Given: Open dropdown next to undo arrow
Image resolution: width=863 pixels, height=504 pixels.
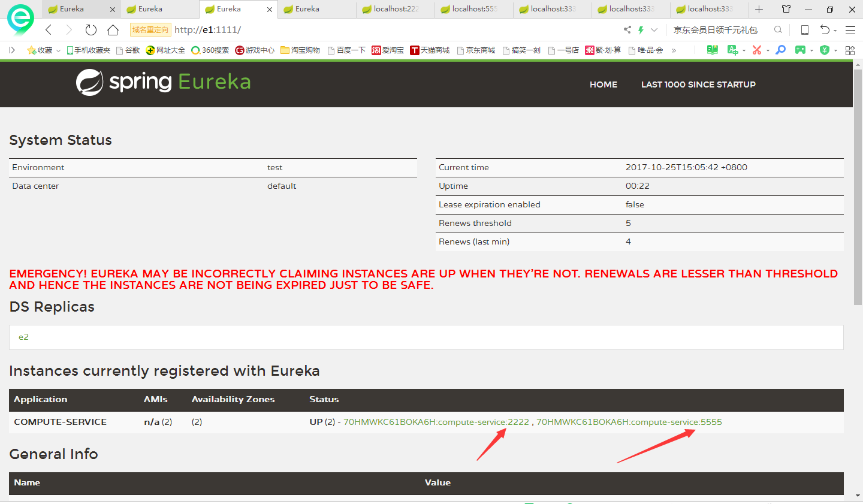Looking at the screenshot, I should (835, 31).
